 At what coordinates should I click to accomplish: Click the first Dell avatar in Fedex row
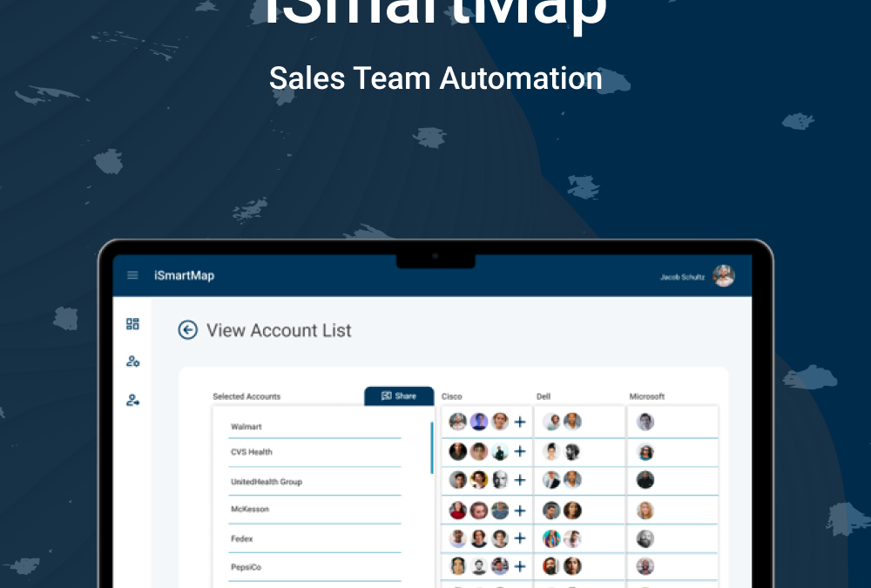tap(551, 538)
